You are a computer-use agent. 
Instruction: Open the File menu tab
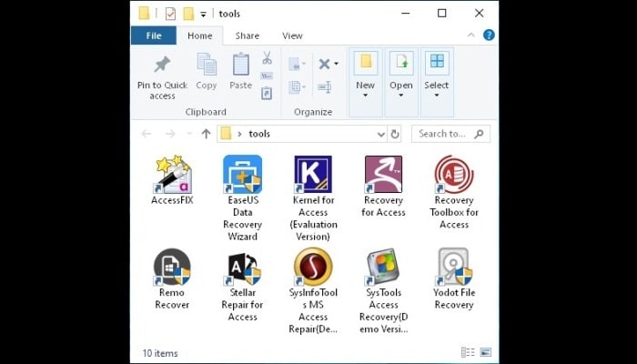click(x=154, y=35)
